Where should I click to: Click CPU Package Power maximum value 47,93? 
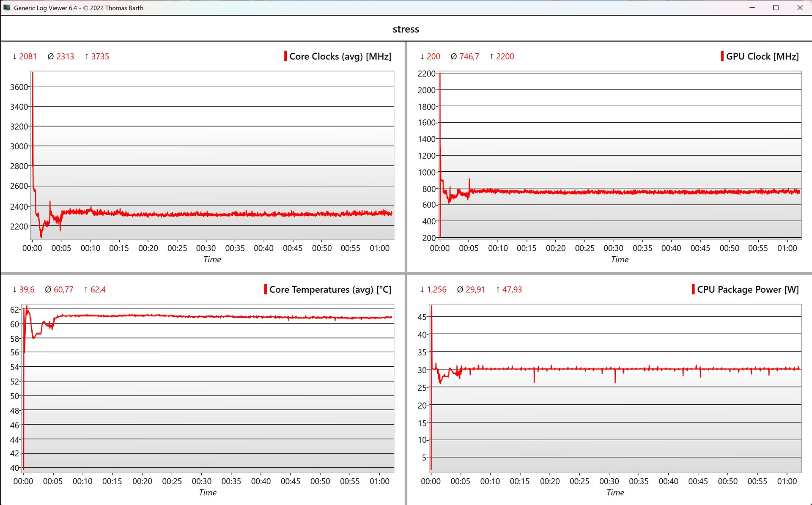tap(512, 289)
